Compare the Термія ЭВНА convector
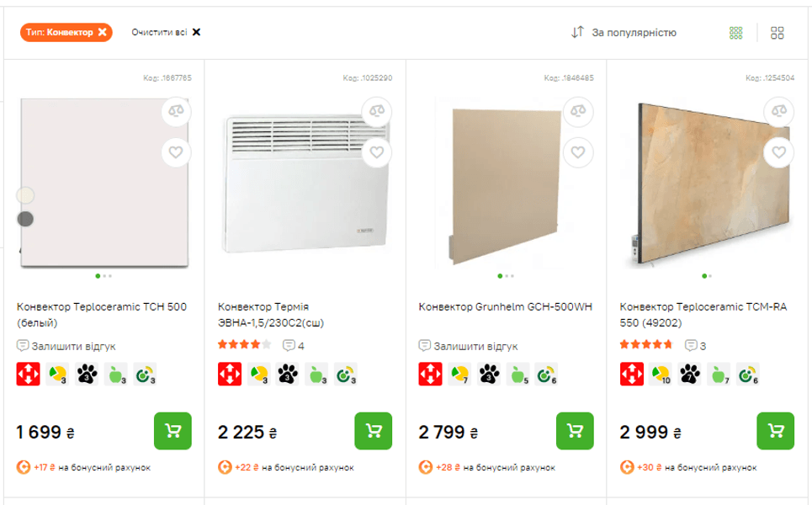812x505 pixels. pos(376,110)
